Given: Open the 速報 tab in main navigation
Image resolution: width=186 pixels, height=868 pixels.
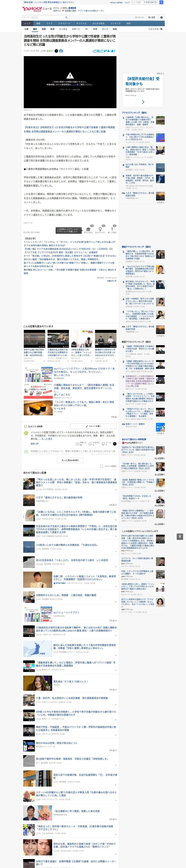Looking at the screenshot, I should click(x=38, y=23).
